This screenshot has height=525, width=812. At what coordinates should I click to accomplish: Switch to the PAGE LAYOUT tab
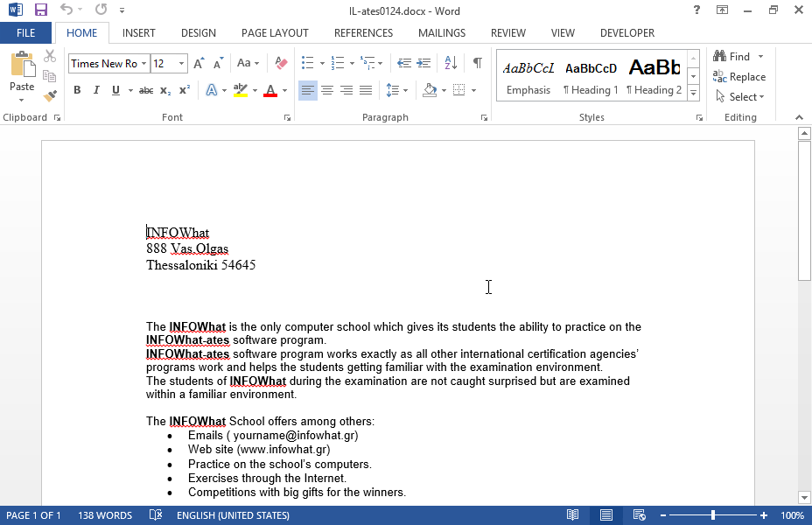tap(275, 33)
